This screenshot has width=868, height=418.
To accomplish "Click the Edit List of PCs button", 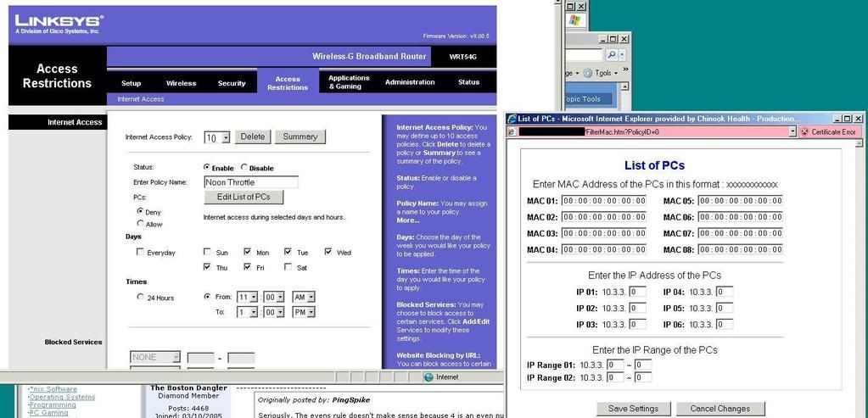I will coord(244,197).
